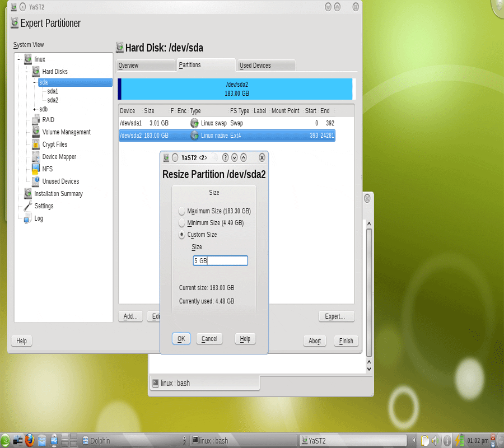The width and height of the screenshot is (504, 448).
Task: Click the Linux swap partition type icon
Action: click(x=194, y=123)
